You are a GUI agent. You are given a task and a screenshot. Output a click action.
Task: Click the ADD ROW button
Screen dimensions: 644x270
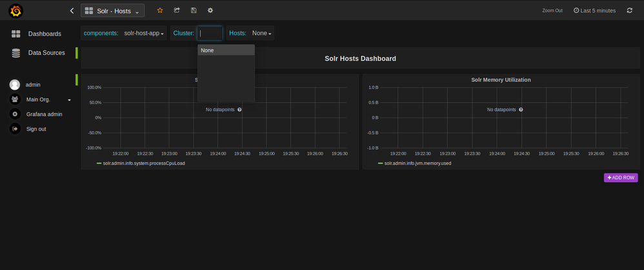621,178
